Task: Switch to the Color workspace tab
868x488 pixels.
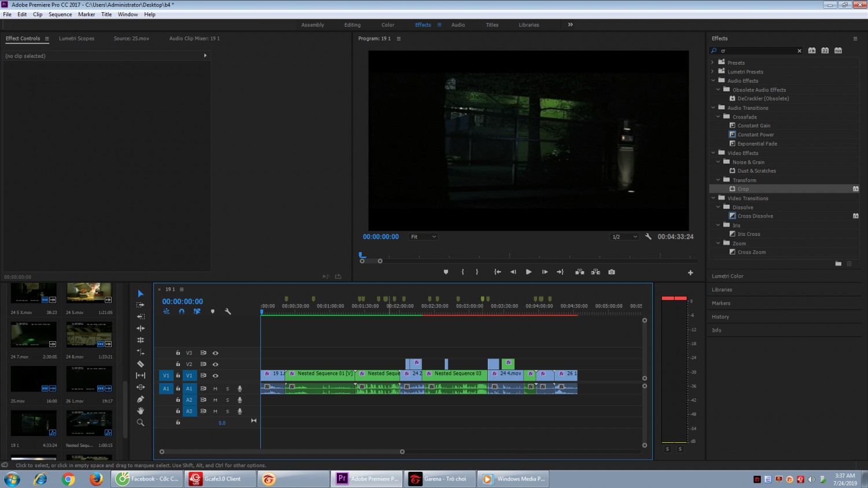Action: click(x=388, y=25)
